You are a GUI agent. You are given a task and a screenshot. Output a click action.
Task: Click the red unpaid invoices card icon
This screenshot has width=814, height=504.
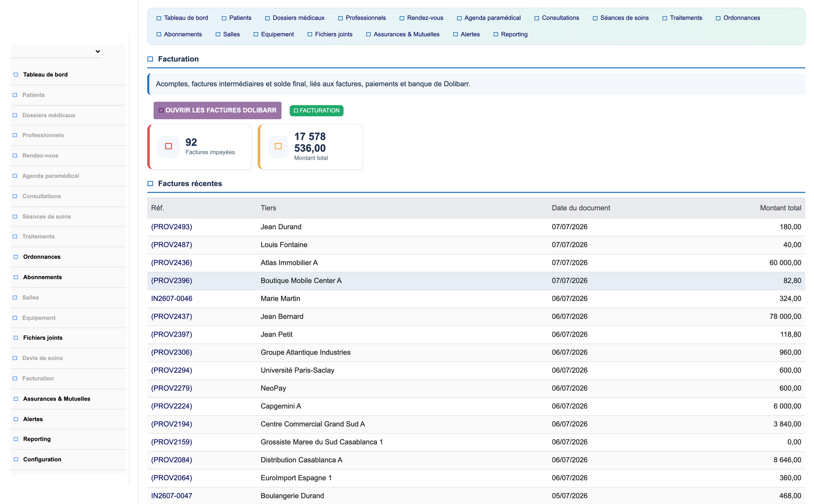pos(169,146)
